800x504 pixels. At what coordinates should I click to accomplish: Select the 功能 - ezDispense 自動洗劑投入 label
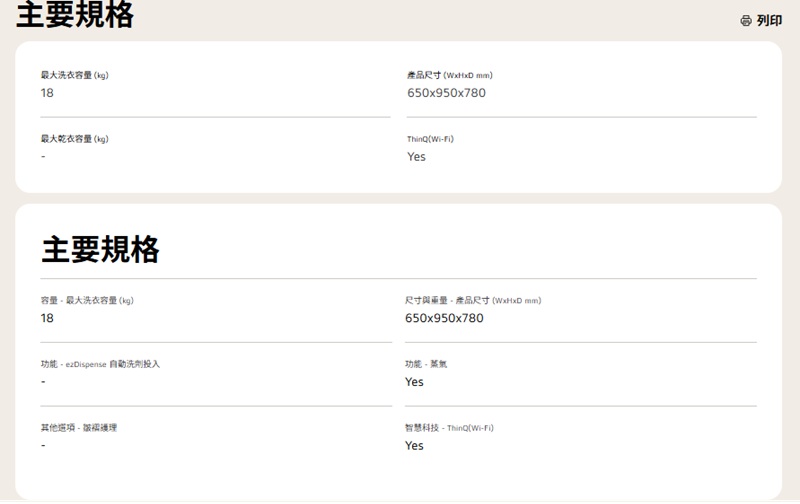pyautogui.click(x=100, y=364)
